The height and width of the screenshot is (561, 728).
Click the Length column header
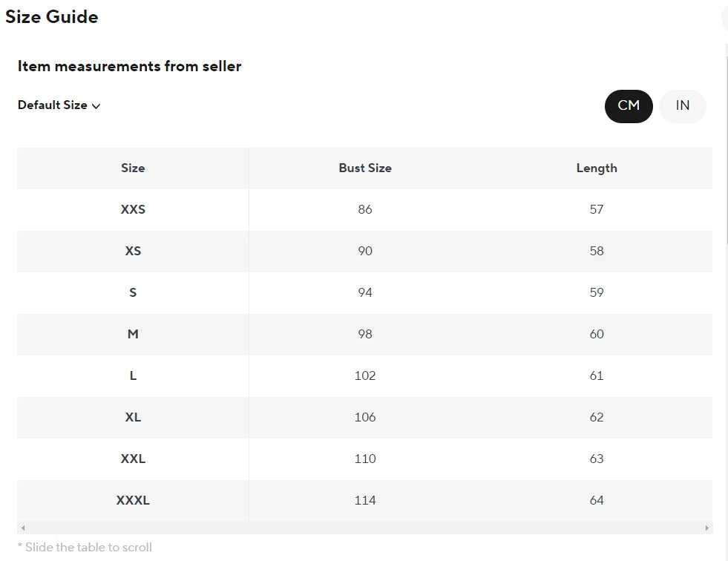(597, 168)
